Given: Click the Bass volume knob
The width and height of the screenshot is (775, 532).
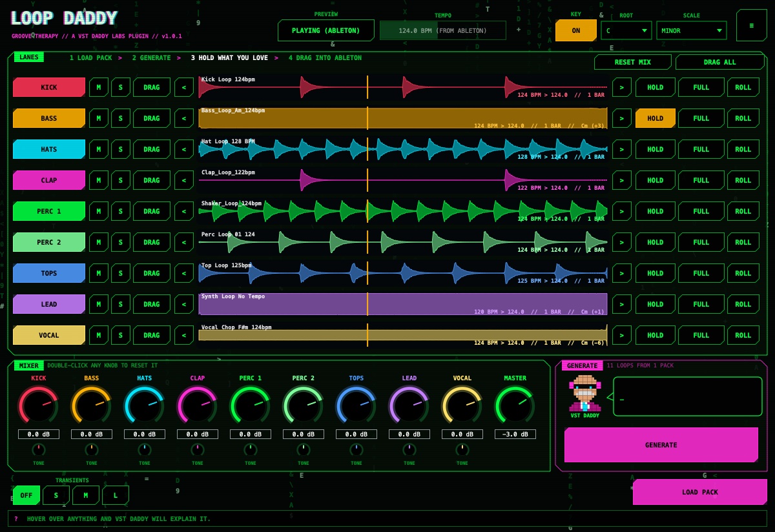Looking at the screenshot, I should coord(92,405).
